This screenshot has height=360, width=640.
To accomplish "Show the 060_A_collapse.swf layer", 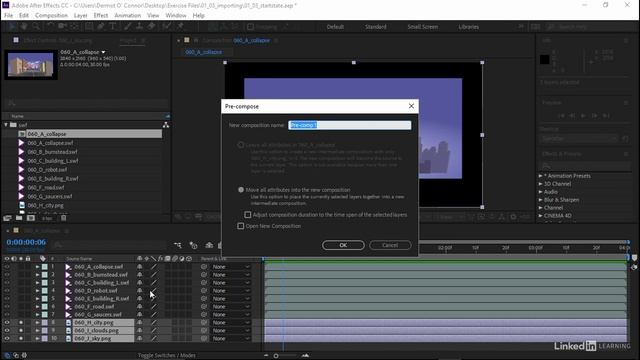I will point(7,267).
